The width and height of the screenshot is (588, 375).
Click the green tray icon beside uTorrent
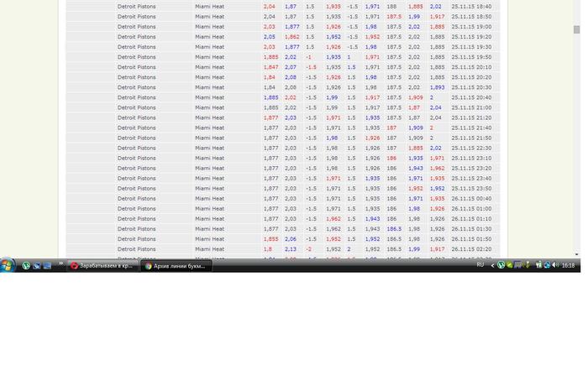click(510, 265)
